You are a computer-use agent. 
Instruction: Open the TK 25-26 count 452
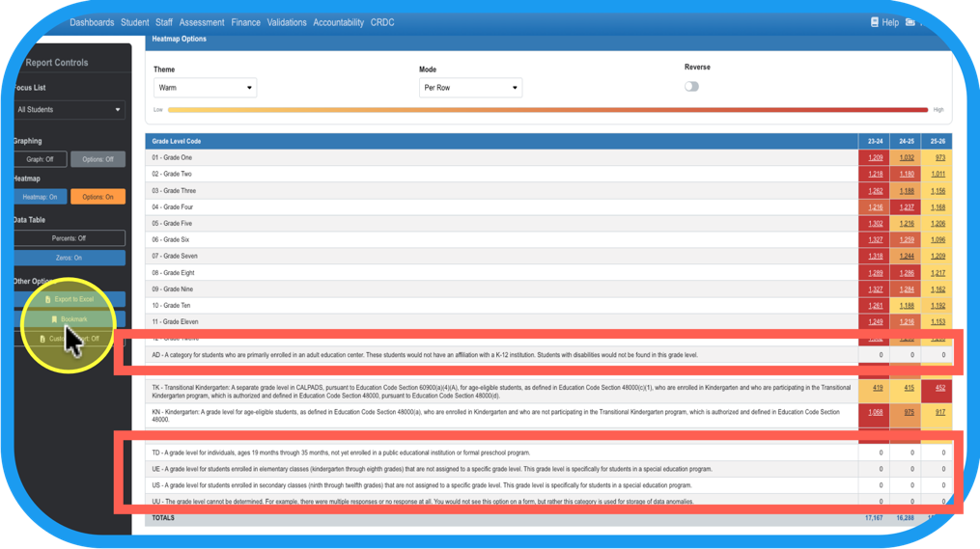click(939, 388)
